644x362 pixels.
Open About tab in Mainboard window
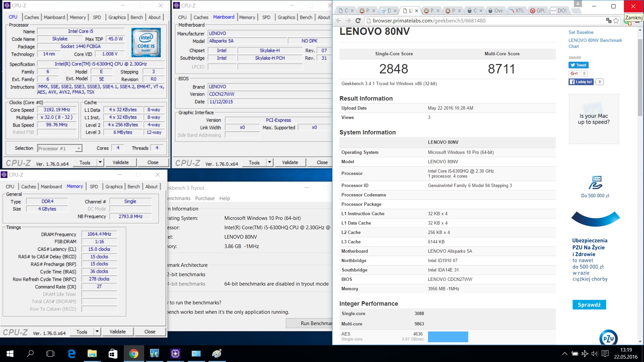pos(324,17)
